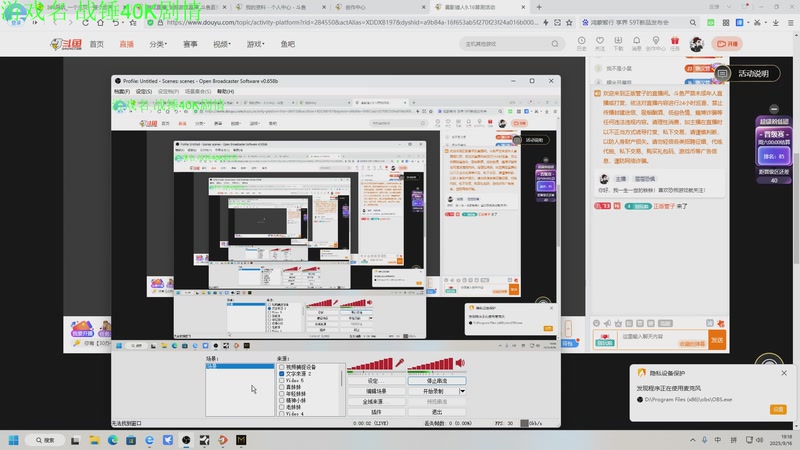Image resolution: width=800 pixels, height=450 pixels.
Task: Enable 年轻揪揪 source checkbox in largest OBS window
Action: [282, 394]
